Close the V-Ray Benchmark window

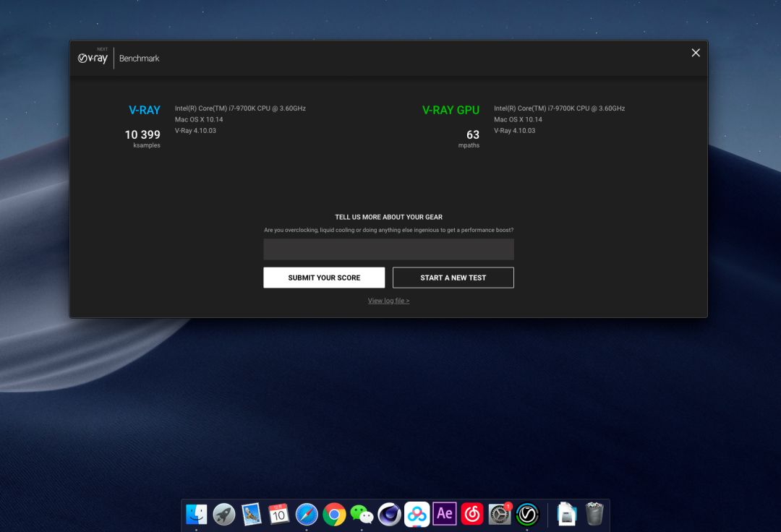(x=696, y=53)
